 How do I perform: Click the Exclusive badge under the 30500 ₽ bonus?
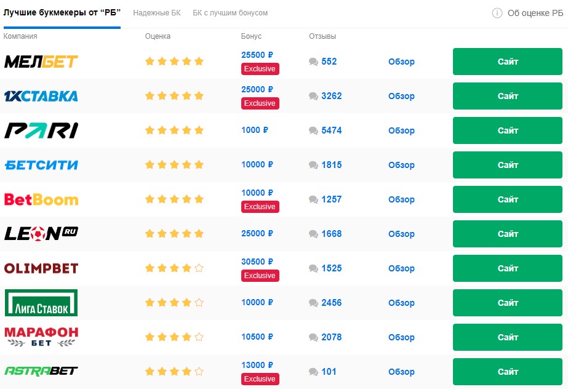(x=260, y=276)
